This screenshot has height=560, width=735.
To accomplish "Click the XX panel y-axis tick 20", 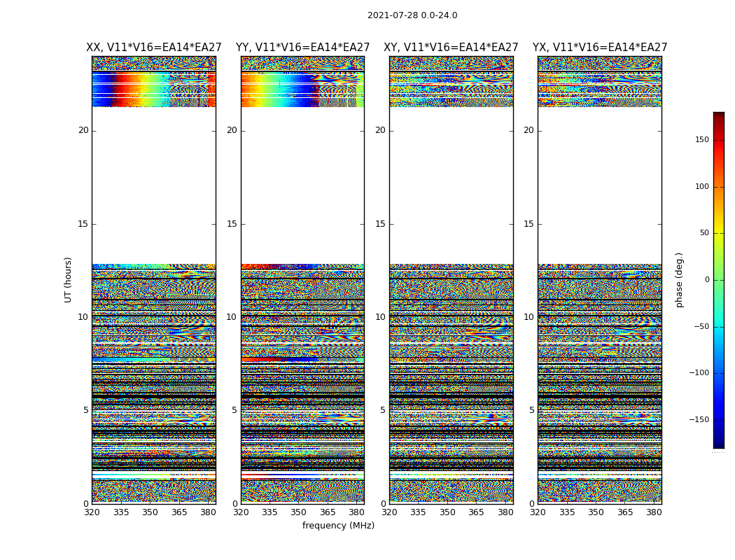I will click(83, 130).
